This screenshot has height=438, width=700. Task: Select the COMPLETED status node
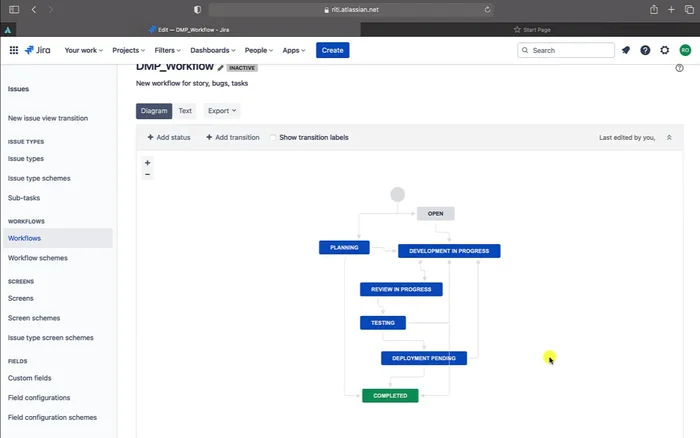(390, 396)
